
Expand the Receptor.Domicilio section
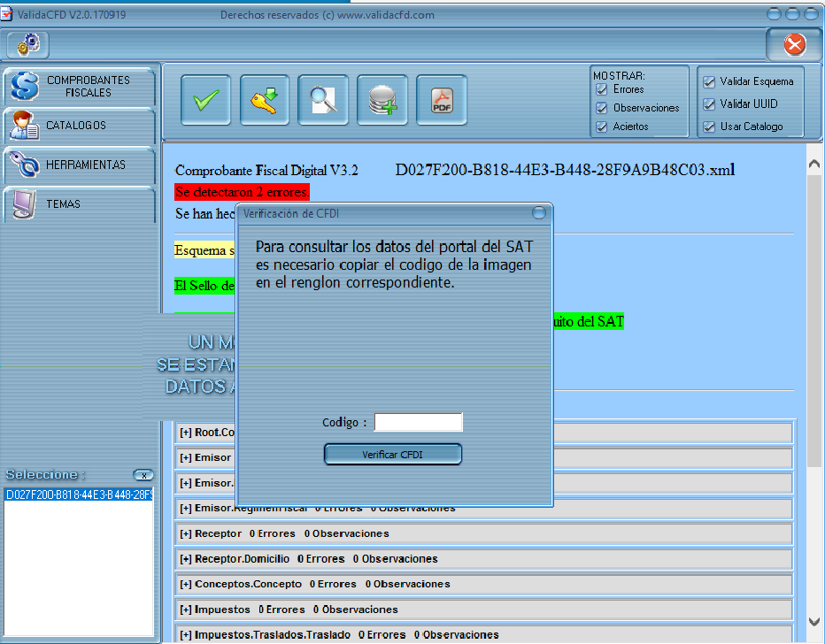483,559
